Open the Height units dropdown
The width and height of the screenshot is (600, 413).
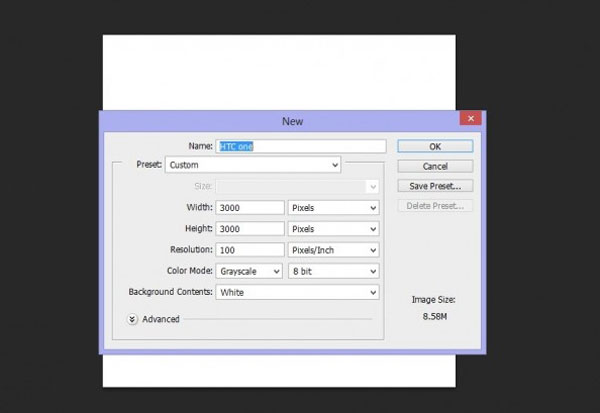[334, 229]
